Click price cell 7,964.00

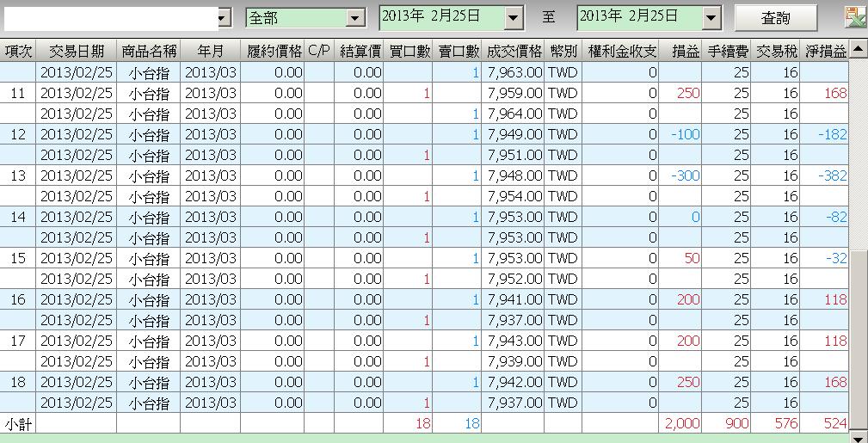tap(514, 114)
